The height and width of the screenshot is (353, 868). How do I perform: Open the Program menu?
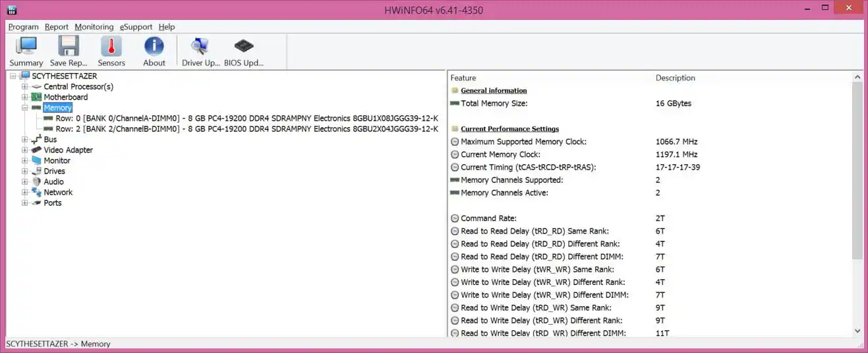(x=23, y=27)
